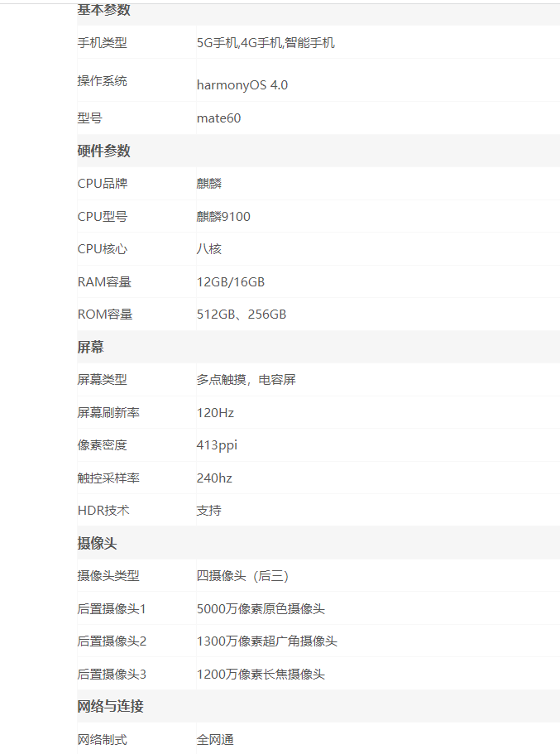This screenshot has width=560, height=754.
Task: Click the 型号 label
Action: pyautogui.click(x=90, y=118)
